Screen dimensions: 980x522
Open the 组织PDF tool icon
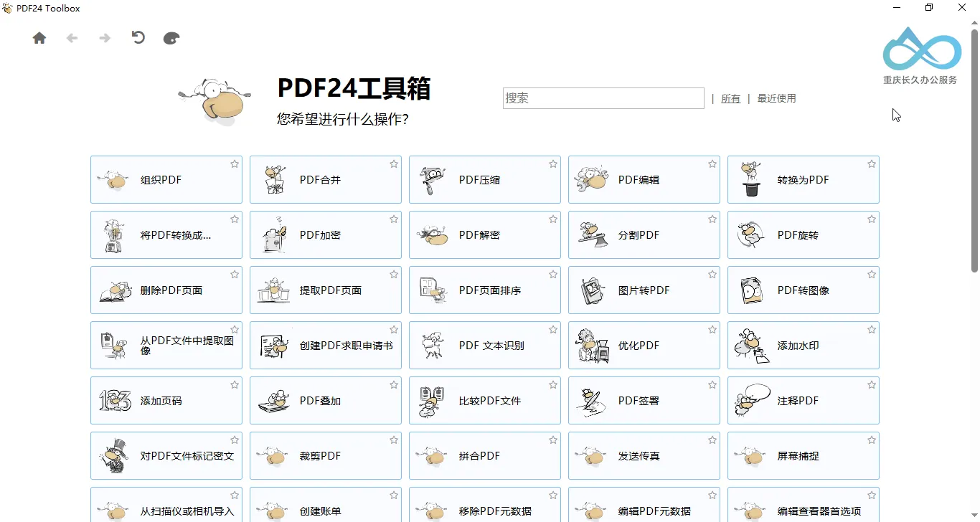coord(113,180)
